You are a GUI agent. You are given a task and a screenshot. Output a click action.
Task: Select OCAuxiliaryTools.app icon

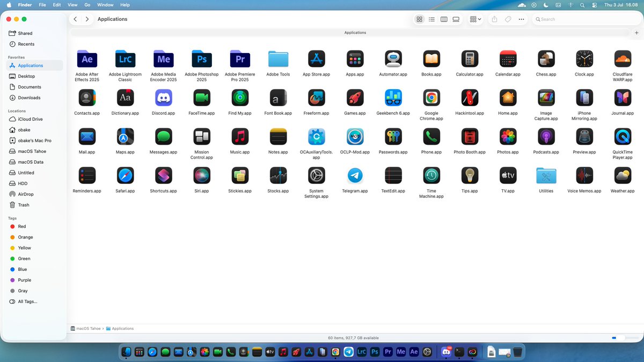(x=317, y=137)
